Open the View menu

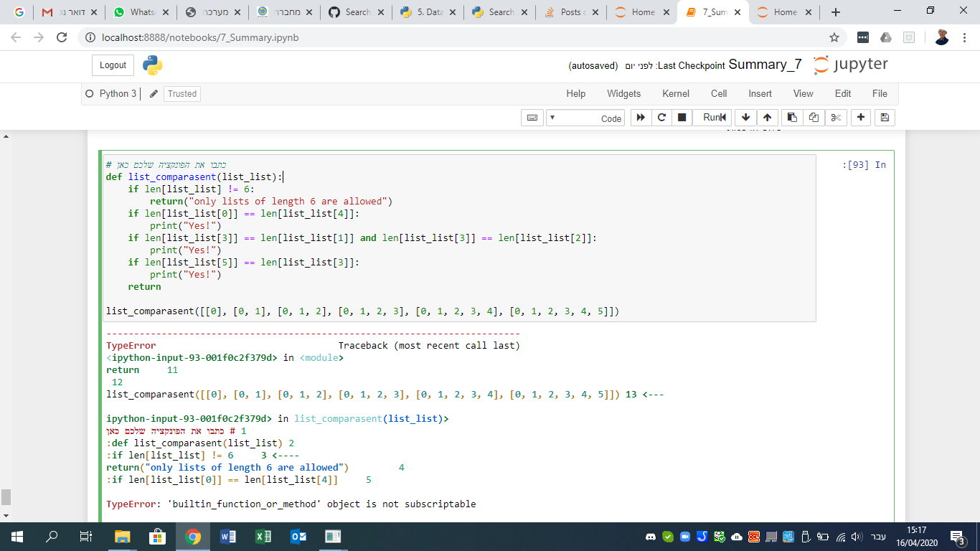point(804,93)
